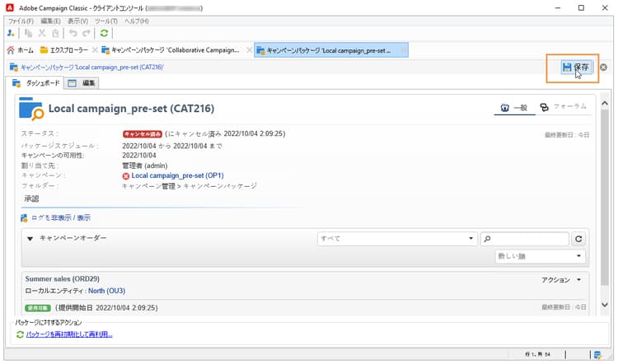Click the red キャンセル済み status badge

[x=143, y=134]
